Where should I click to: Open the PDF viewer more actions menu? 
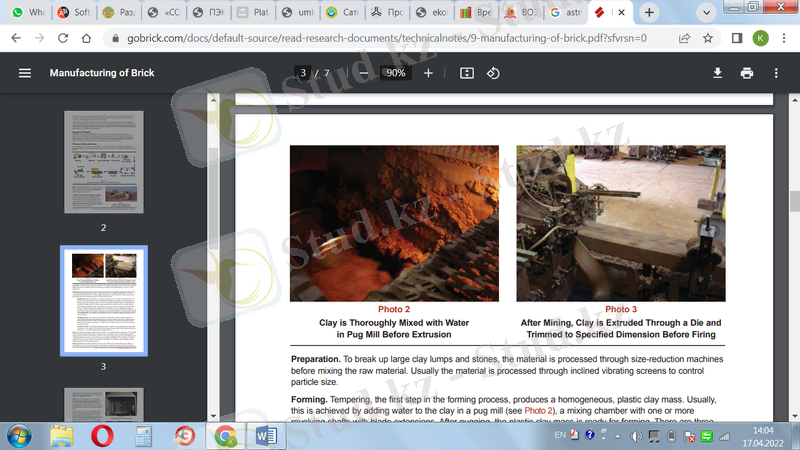pyautogui.click(x=776, y=73)
